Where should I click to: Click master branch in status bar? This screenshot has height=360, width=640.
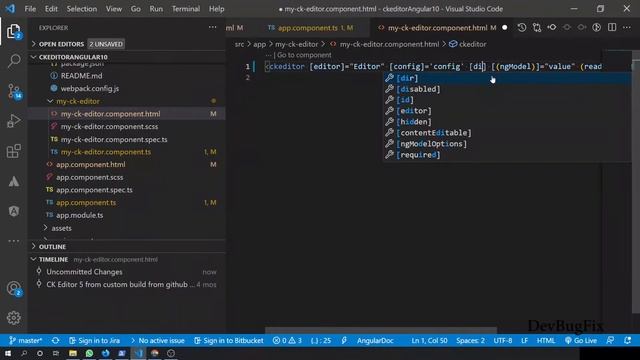(25, 340)
